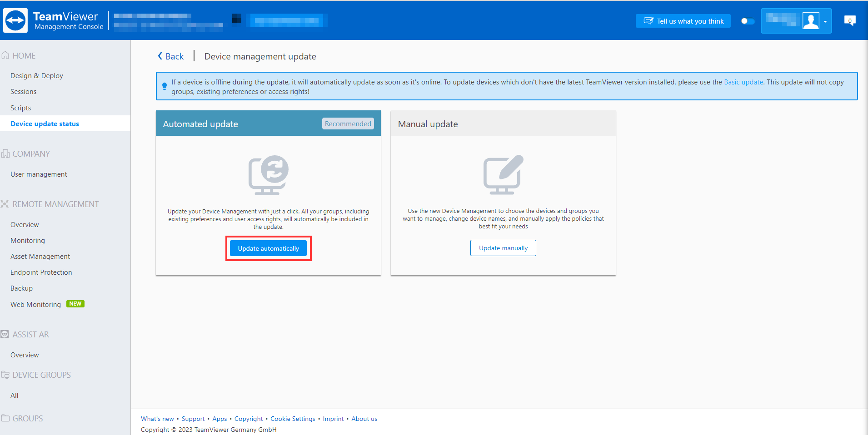868x435 pixels.
Task: Follow the Basic update link
Action: pyautogui.click(x=743, y=82)
